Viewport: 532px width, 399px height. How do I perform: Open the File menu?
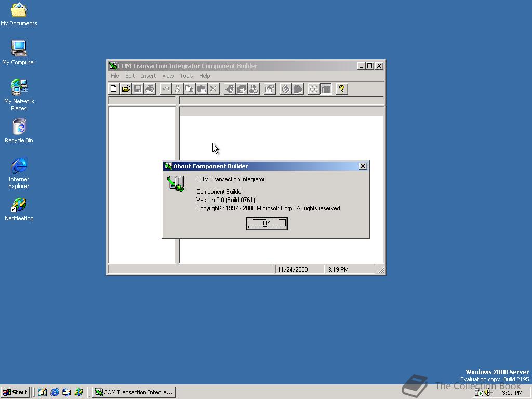115,76
